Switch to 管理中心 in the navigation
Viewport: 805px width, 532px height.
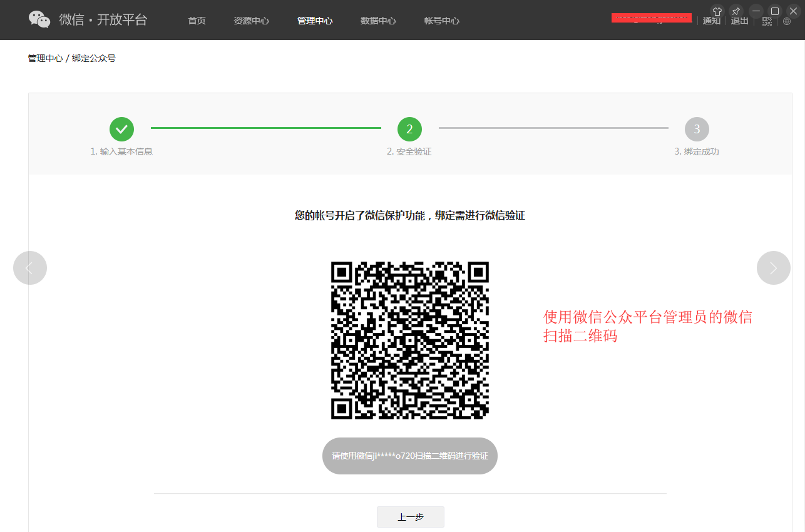[315, 21]
